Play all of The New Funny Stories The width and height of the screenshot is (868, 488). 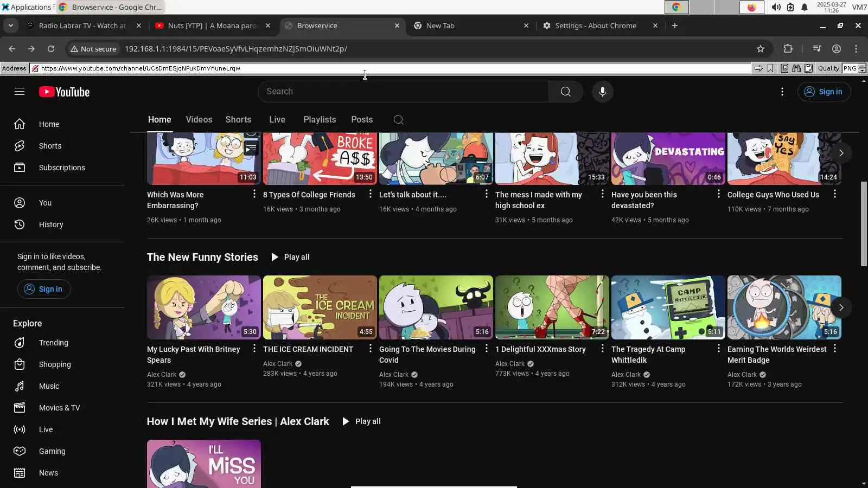point(290,257)
